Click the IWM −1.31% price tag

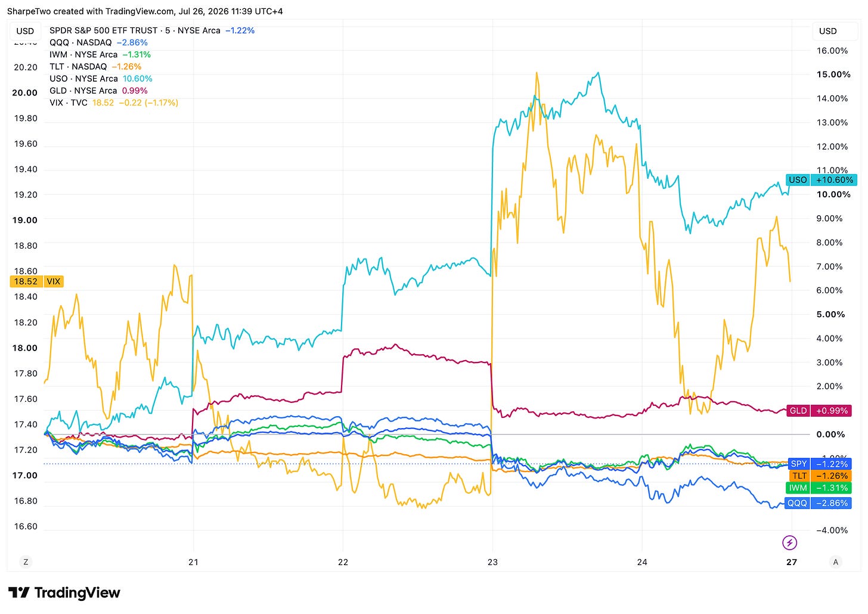tap(819, 488)
